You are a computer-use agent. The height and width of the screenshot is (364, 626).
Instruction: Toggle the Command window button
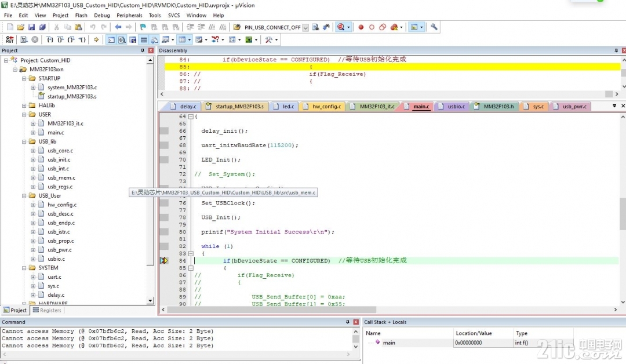coord(111,39)
